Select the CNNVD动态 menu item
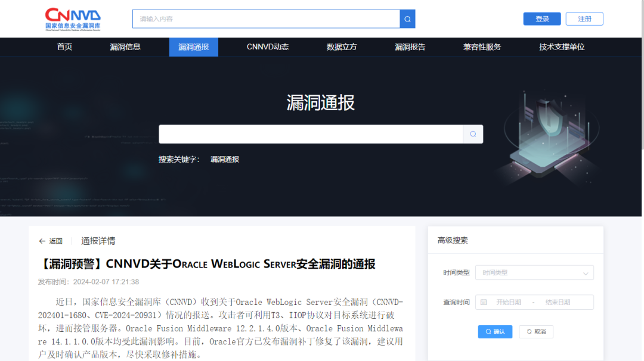Image resolution: width=644 pixels, height=361 pixels. (268, 47)
